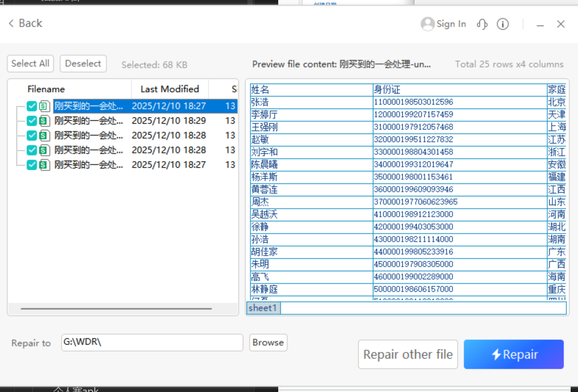This screenshot has height=392, width=578.
Task: Click the 身份证 header cell
Action: click(x=459, y=90)
